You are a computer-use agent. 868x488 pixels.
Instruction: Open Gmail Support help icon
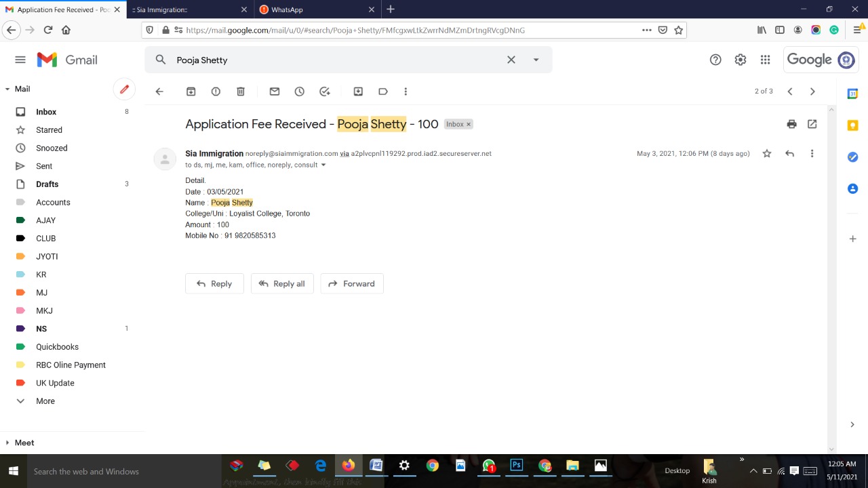[715, 60]
